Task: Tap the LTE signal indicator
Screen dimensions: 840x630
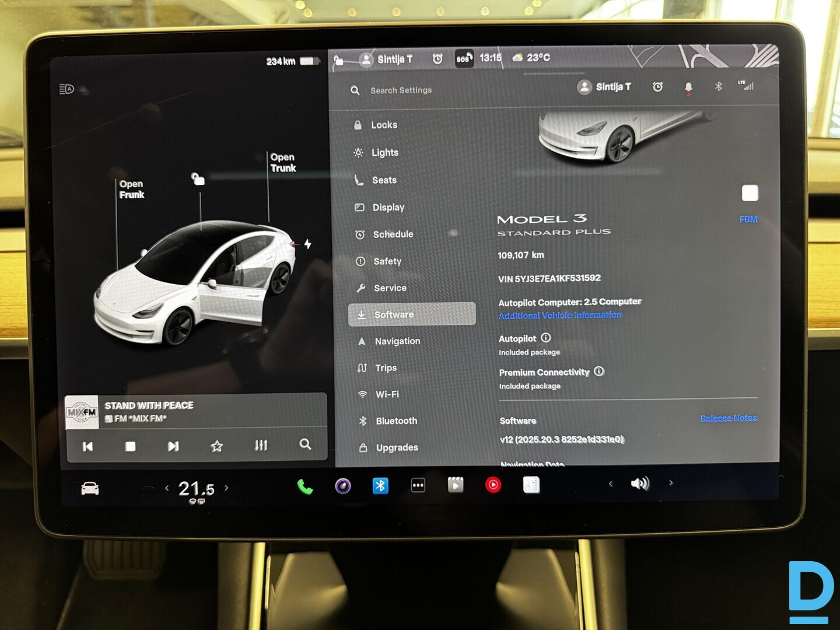Action: (x=746, y=85)
